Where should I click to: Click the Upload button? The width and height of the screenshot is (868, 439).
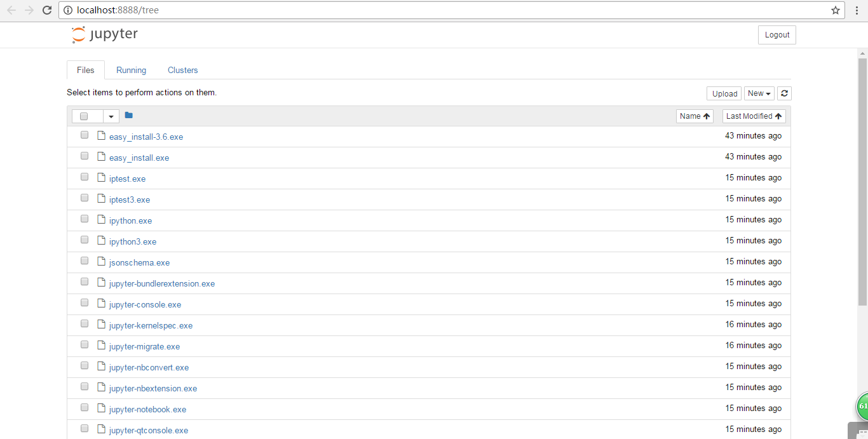[724, 93]
